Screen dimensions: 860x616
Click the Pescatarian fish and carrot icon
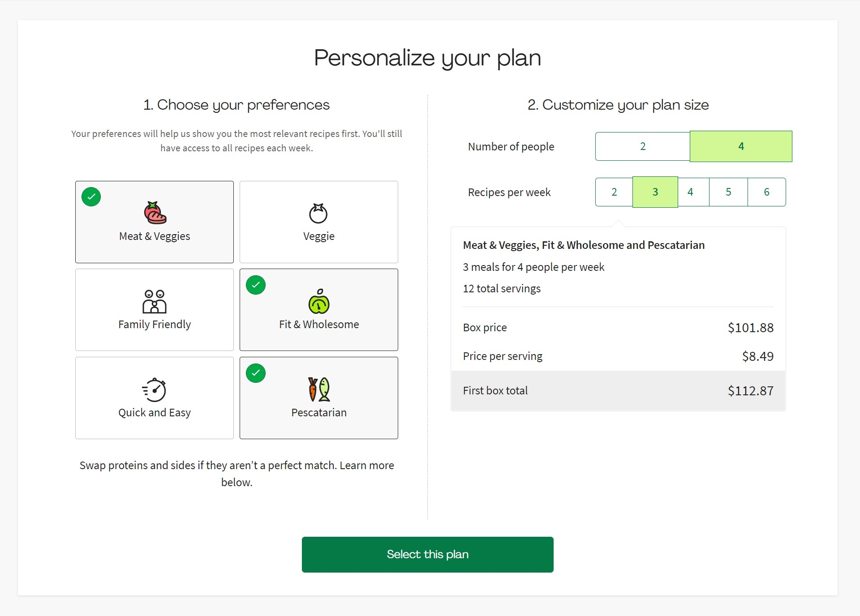coord(318,389)
